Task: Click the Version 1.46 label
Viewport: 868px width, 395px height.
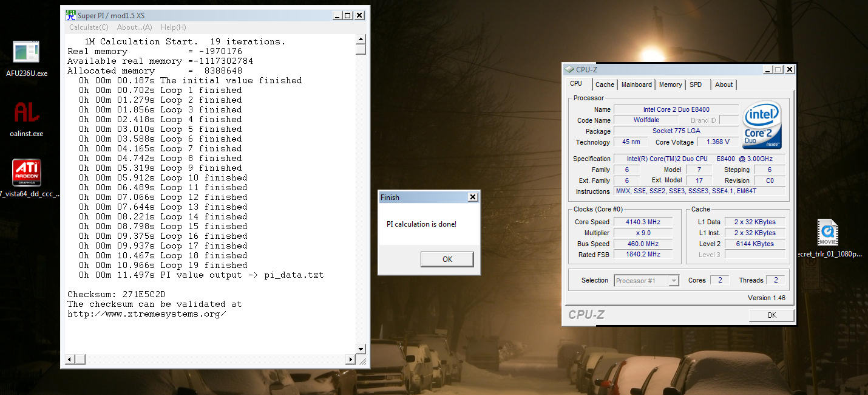Action: (x=767, y=298)
